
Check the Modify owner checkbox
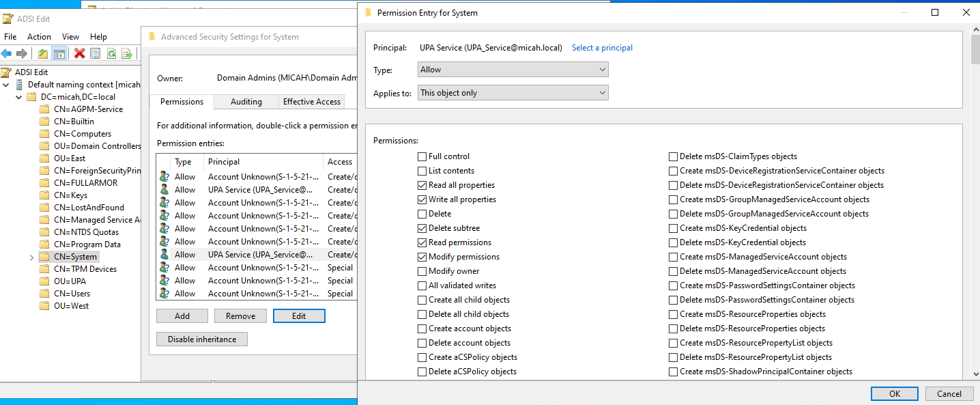point(423,271)
